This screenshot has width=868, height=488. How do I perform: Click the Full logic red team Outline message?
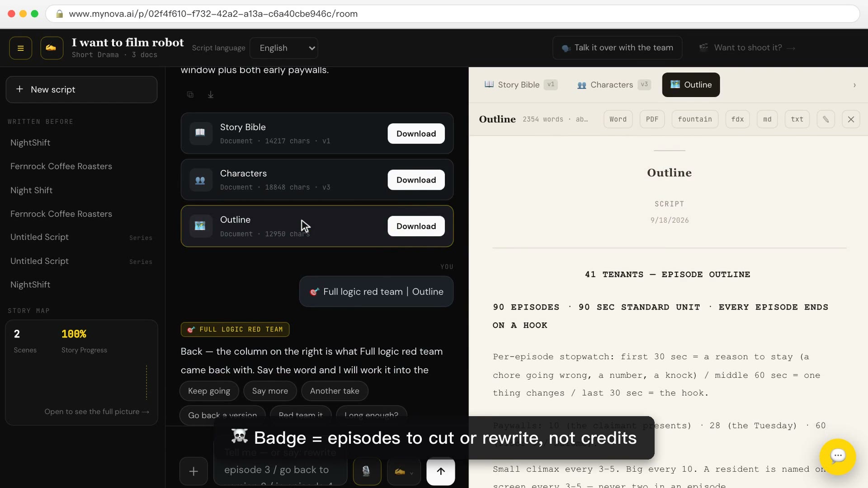(x=376, y=292)
